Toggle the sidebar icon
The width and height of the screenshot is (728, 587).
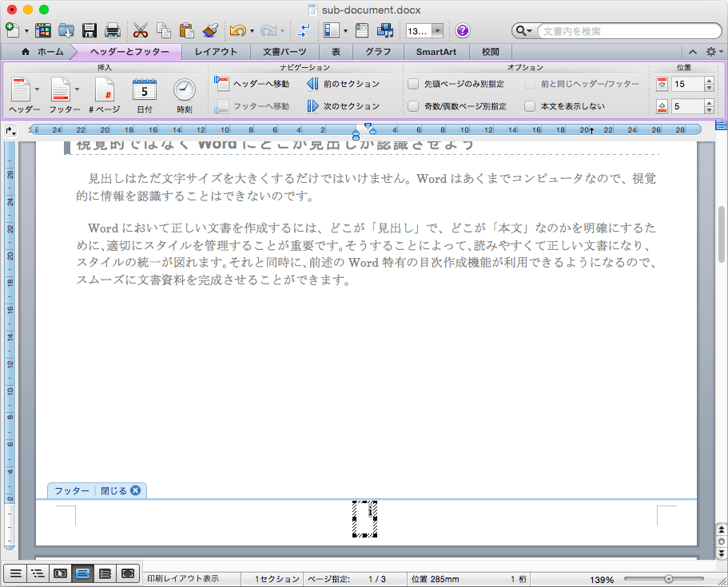coord(332,30)
